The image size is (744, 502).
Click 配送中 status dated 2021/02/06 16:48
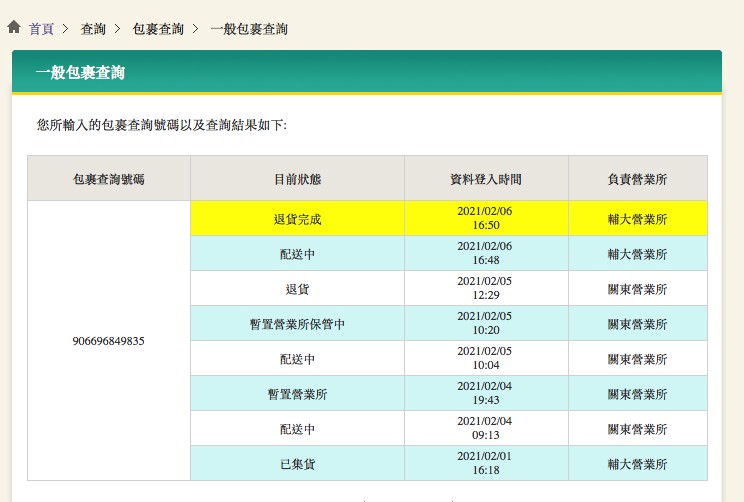(x=298, y=253)
